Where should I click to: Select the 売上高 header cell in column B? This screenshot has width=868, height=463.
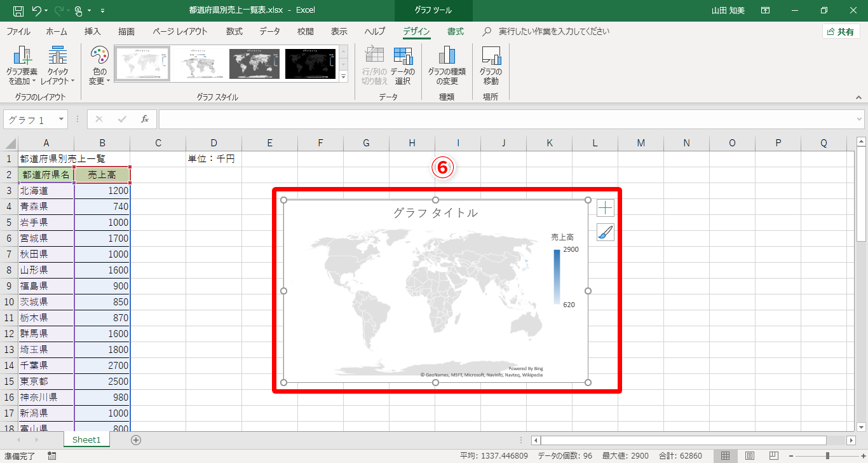(102, 175)
